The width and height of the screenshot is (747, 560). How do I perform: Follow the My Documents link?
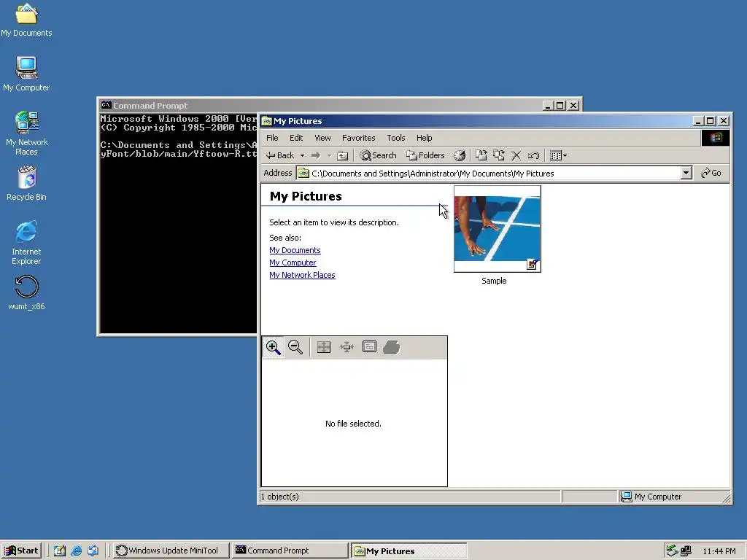(295, 250)
